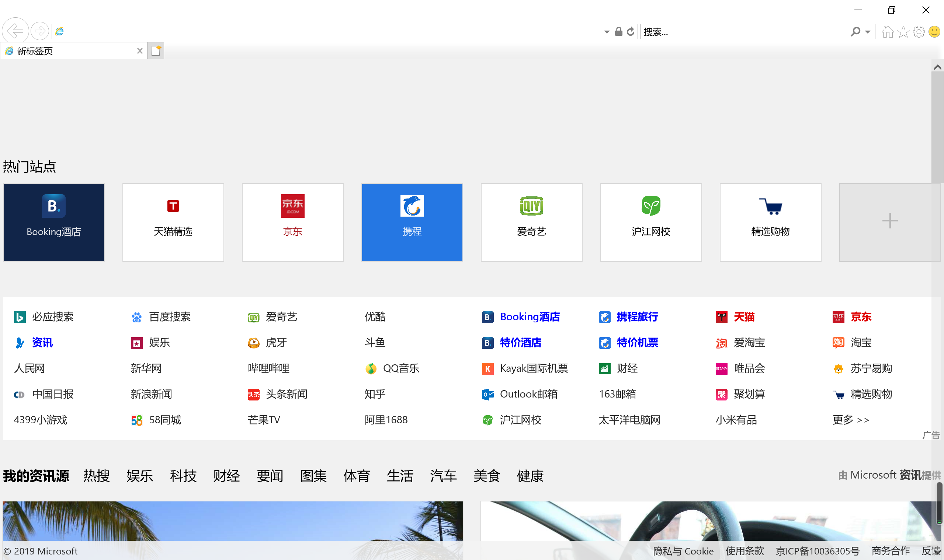944x560 pixels.
Task: Select the 科技 news tab
Action: coord(183,476)
